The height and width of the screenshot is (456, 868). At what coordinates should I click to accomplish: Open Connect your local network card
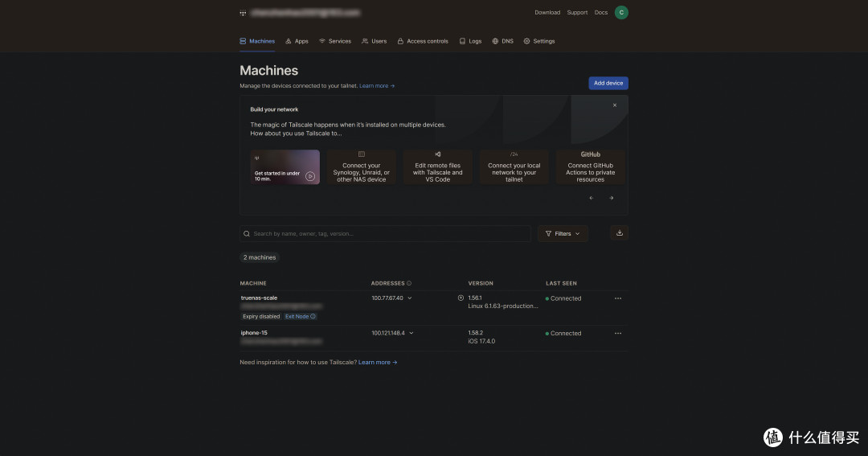click(x=514, y=166)
